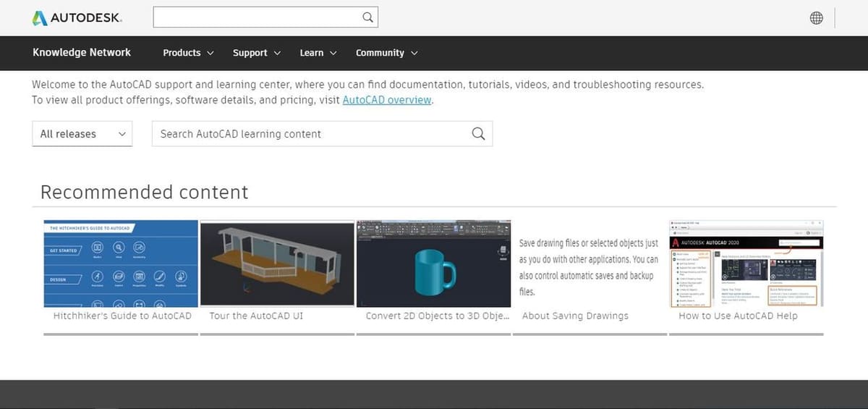Expand the Learn menu

click(318, 53)
